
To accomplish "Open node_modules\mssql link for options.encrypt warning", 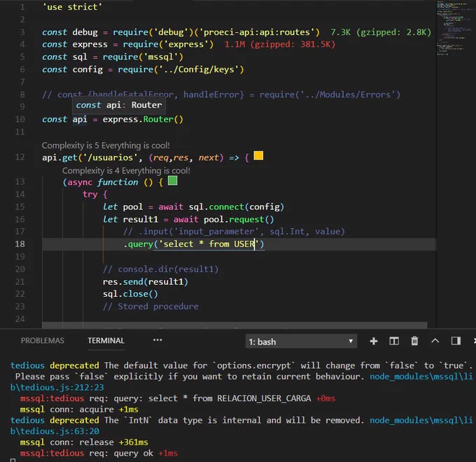I will click(x=421, y=377).
